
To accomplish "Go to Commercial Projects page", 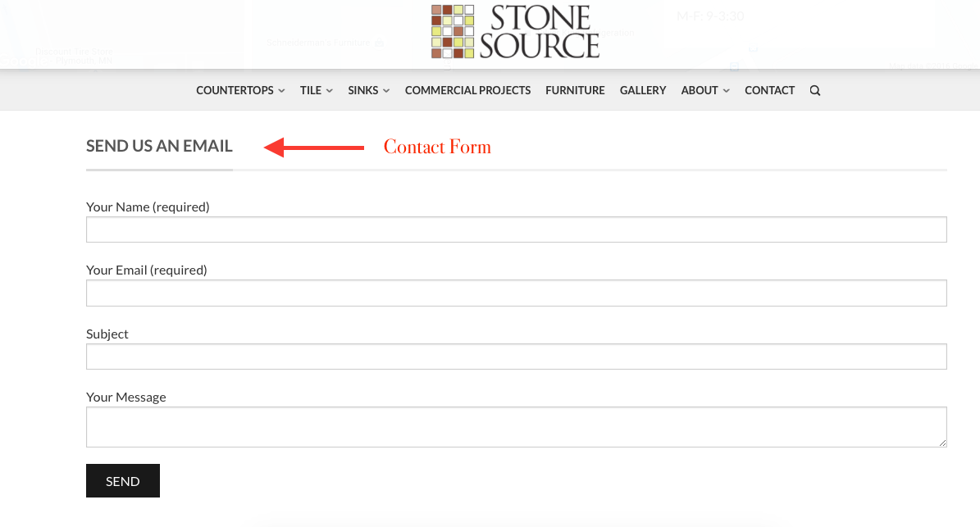I will (467, 90).
